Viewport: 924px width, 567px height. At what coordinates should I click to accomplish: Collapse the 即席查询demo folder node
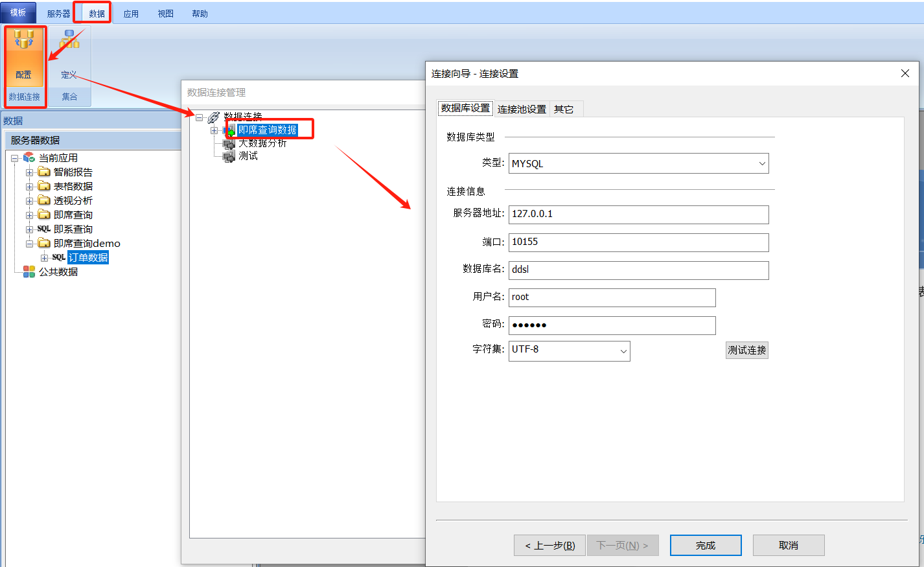click(30, 244)
